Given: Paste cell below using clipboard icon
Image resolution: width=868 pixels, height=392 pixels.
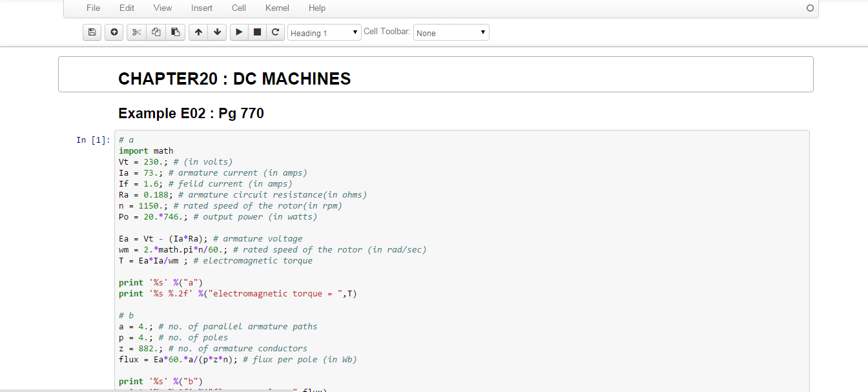Looking at the screenshot, I should click(175, 32).
